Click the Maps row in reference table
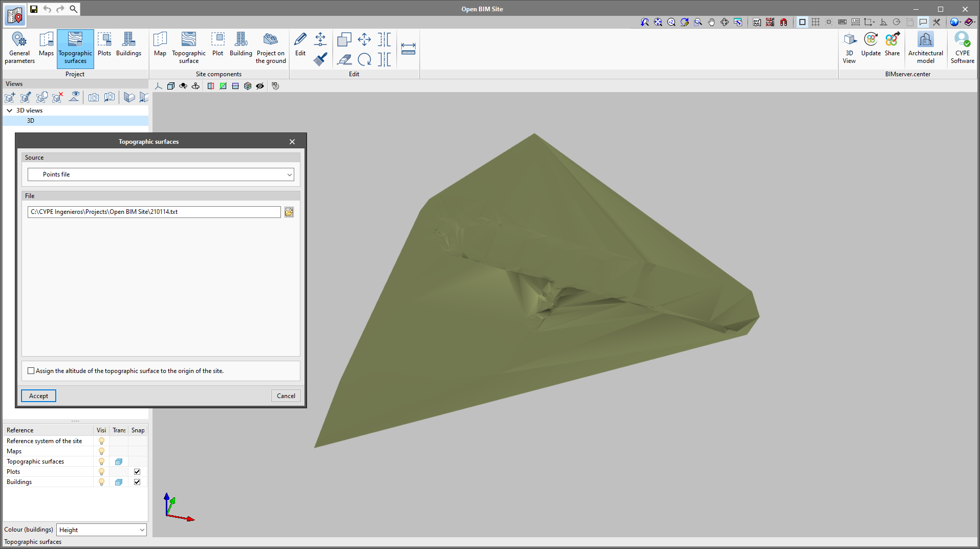Image resolution: width=980 pixels, height=549 pixels. pos(75,451)
